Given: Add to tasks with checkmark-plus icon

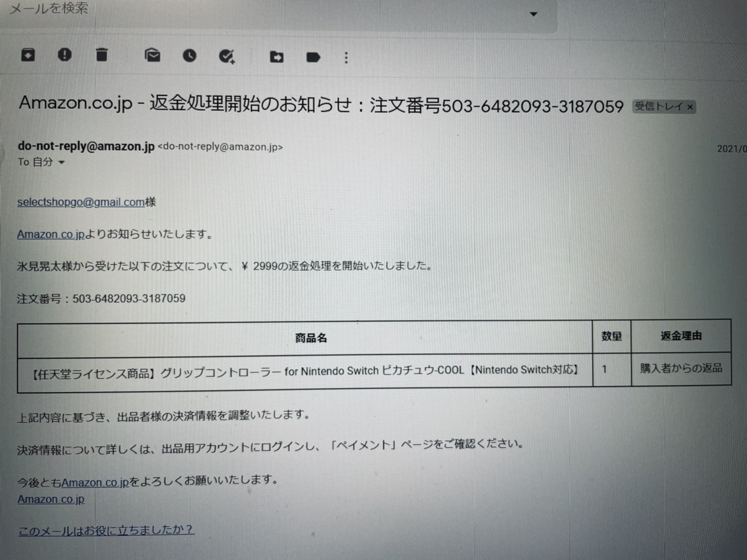Looking at the screenshot, I should click(x=227, y=57).
